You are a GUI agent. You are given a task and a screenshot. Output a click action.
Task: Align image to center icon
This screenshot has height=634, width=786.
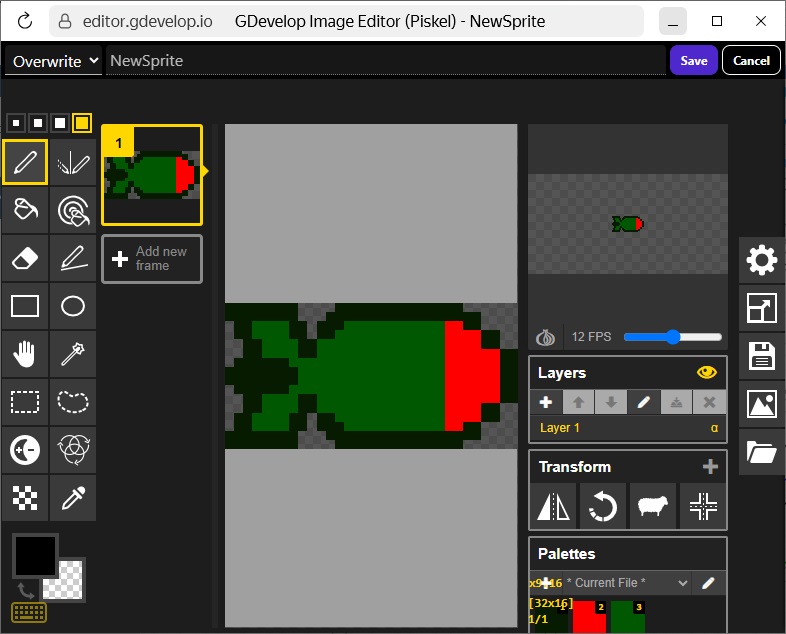(702, 506)
